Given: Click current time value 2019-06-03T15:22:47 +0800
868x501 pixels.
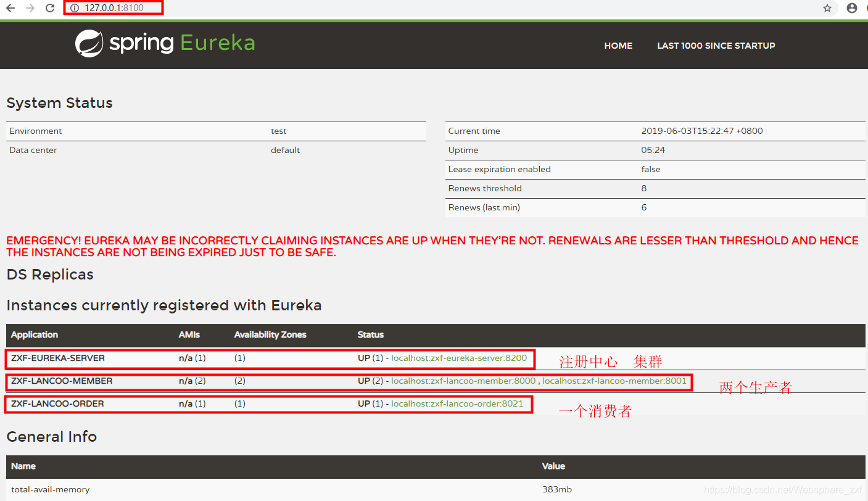Looking at the screenshot, I should (x=702, y=131).
